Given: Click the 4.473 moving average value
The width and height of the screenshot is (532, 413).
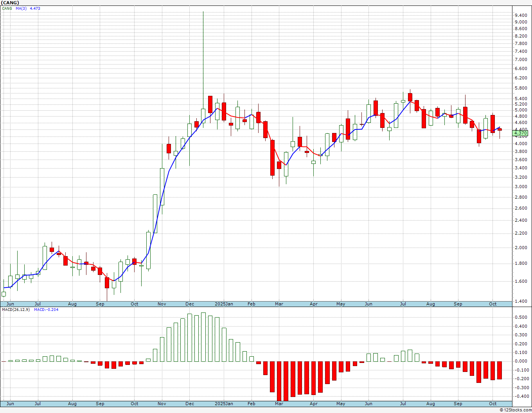Looking at the screenshot, I should click(x=35, y=8).
